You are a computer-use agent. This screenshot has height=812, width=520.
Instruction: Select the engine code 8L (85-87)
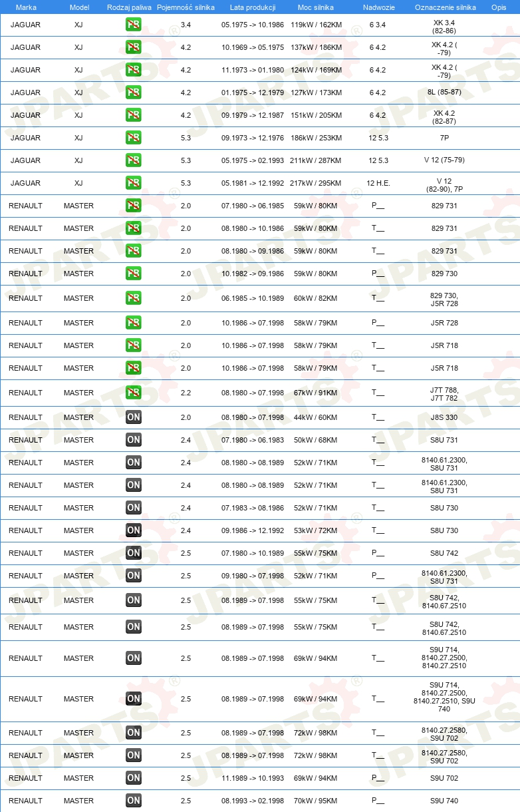click(x=444, y=93)
